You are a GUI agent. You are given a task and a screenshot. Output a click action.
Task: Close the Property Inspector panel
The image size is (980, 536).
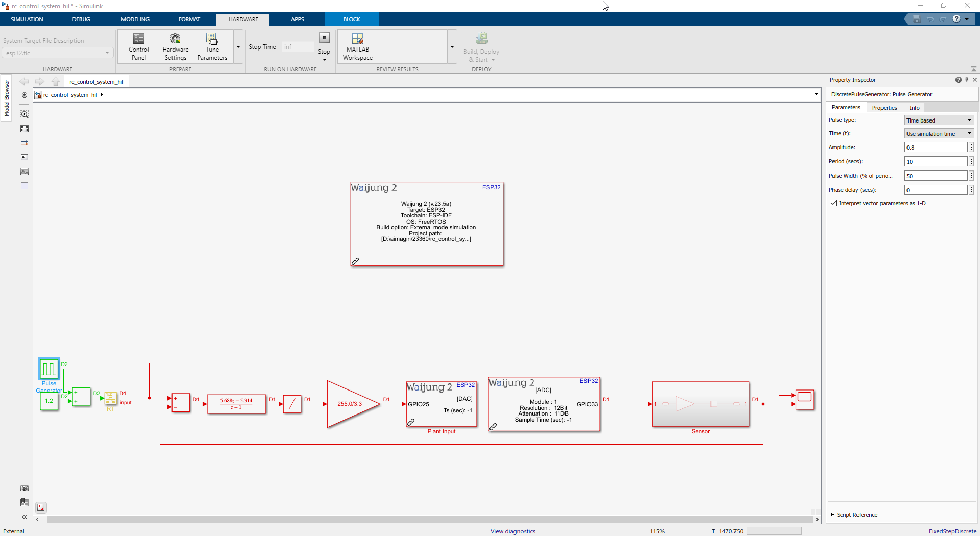tap(975, 80)
